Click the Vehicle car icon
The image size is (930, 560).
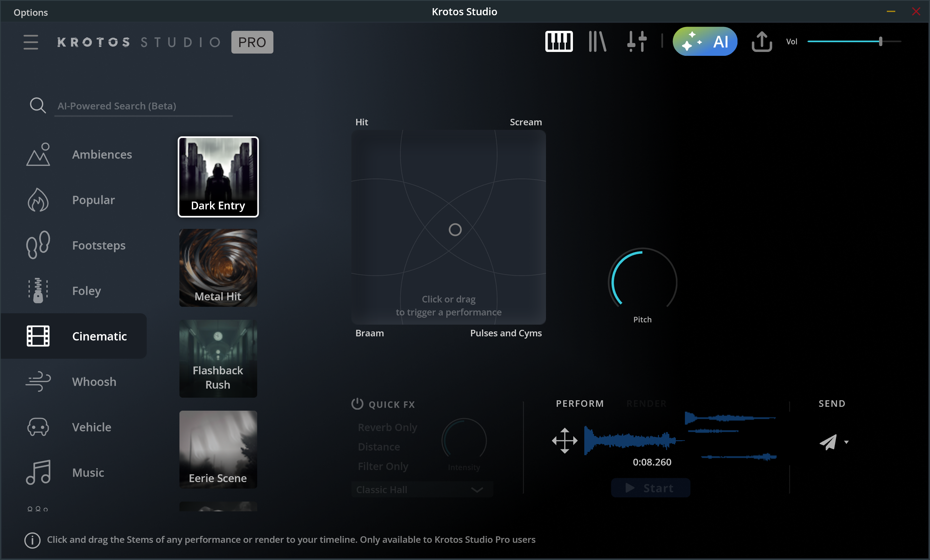(x=38, y=427)
